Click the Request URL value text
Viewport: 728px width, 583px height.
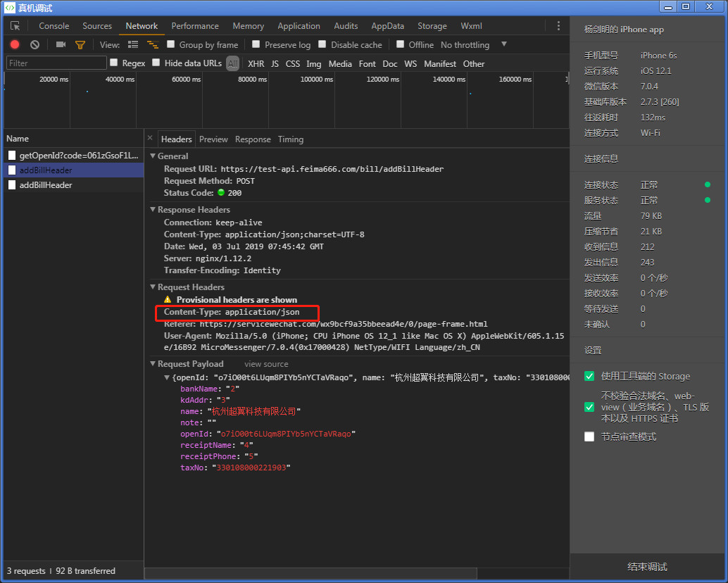(332, 169)
